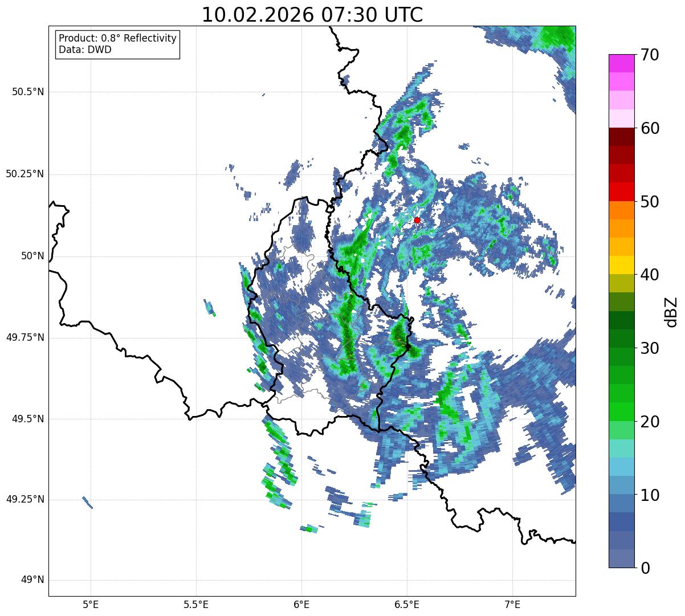Screen dimensions: 685x616
Task: Click the colorbar tick label 30
Action: [x=650, y=348]
